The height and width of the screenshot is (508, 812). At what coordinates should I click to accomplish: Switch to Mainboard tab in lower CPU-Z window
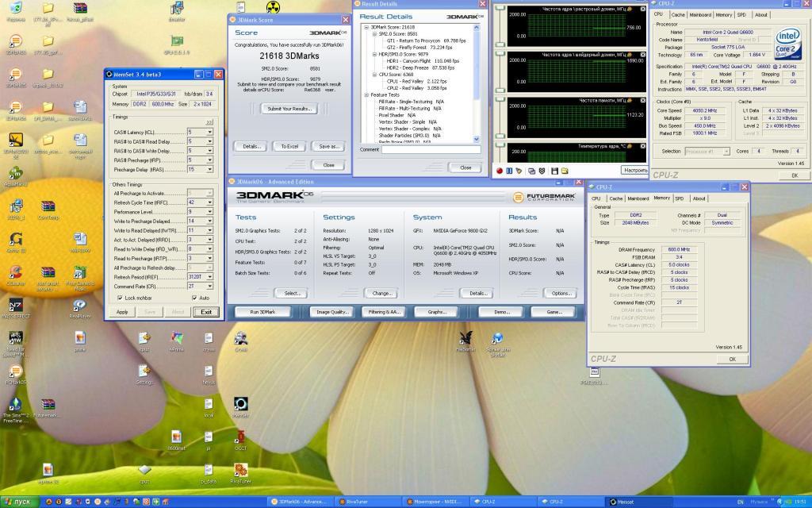point(638,198)
